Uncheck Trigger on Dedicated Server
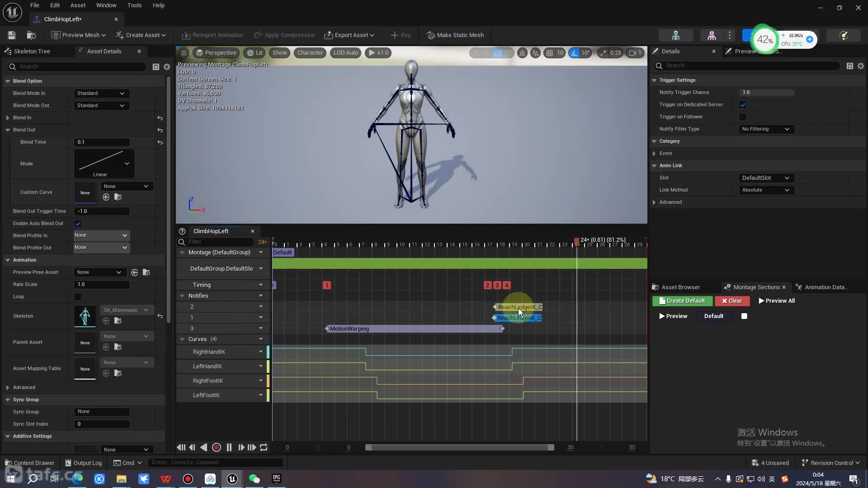Screen dimensions: 868x488 pos(743,105)
